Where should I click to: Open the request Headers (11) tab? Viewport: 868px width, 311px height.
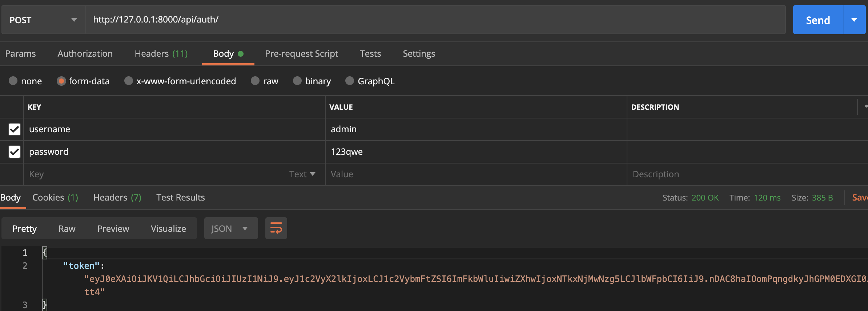tap(161, 54)
